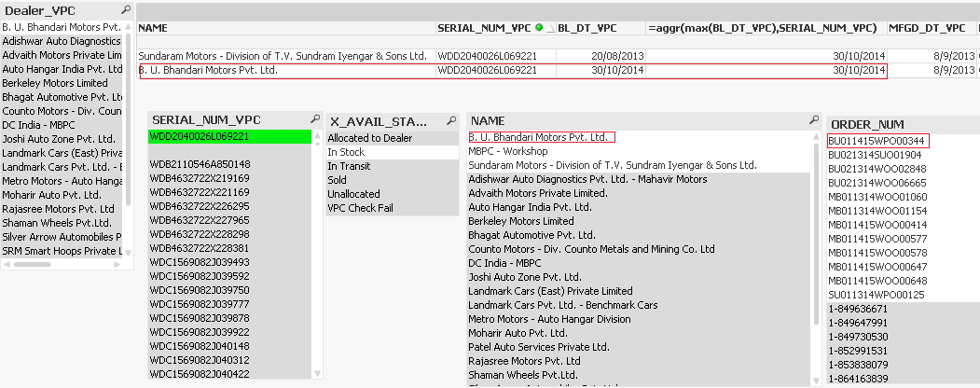
Task: Select Berkeley Motors Limited in Dealer_VPC list
Action: tap(62, 83)
